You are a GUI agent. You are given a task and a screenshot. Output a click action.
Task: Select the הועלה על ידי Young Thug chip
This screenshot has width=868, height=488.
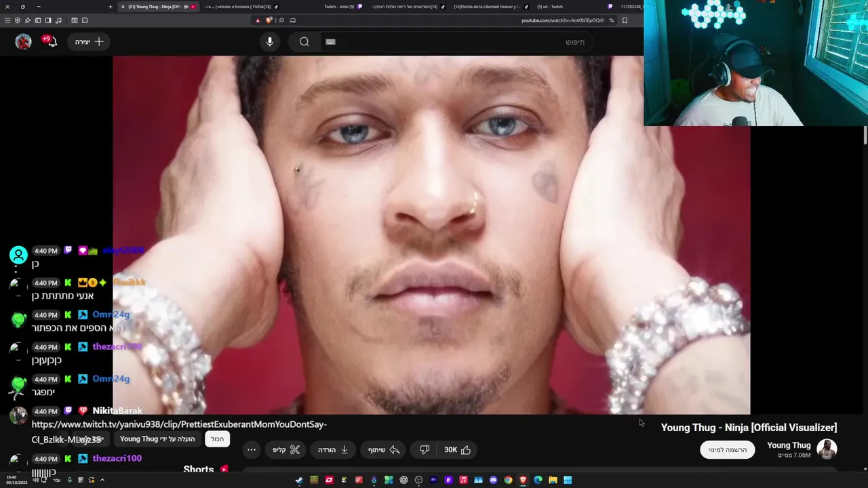[x=157, y=439]
